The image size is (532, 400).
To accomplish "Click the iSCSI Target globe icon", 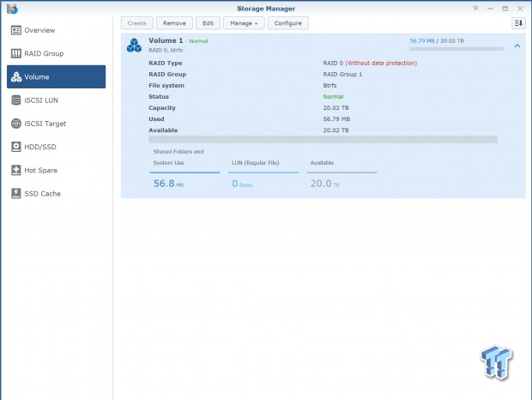I will point(16,124).
